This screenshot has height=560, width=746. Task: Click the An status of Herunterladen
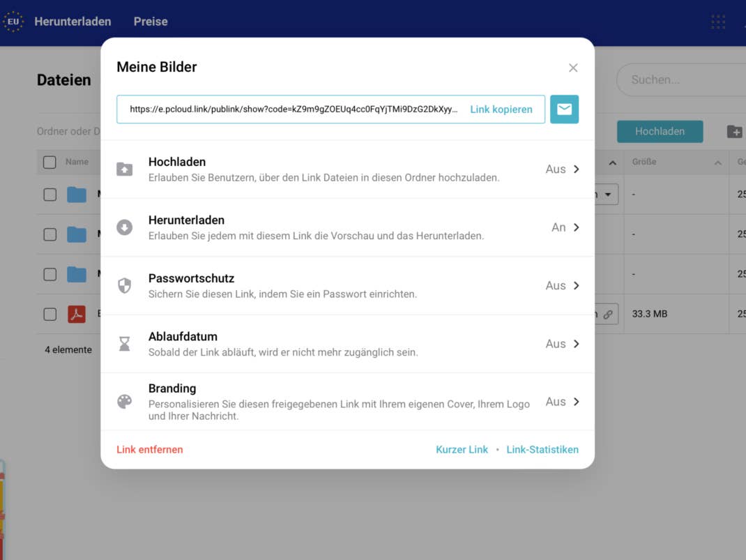558,227
